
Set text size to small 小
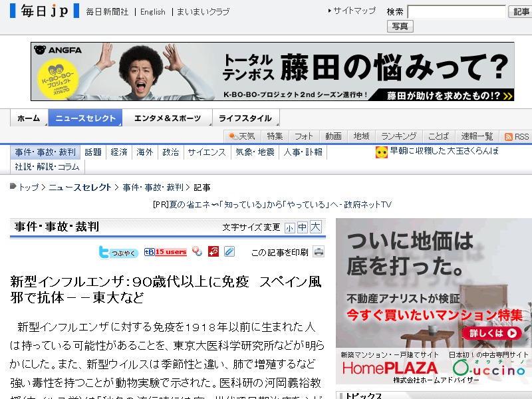[x=289, y=227]
